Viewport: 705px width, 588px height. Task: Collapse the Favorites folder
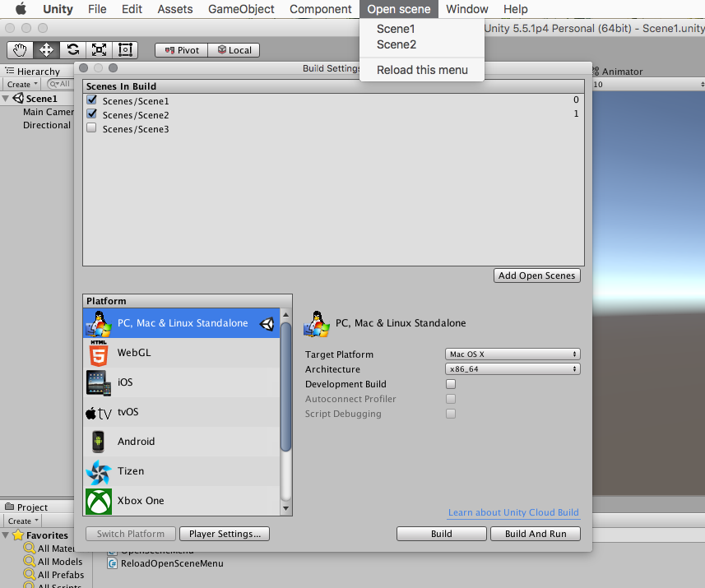(x=6, y=535)
